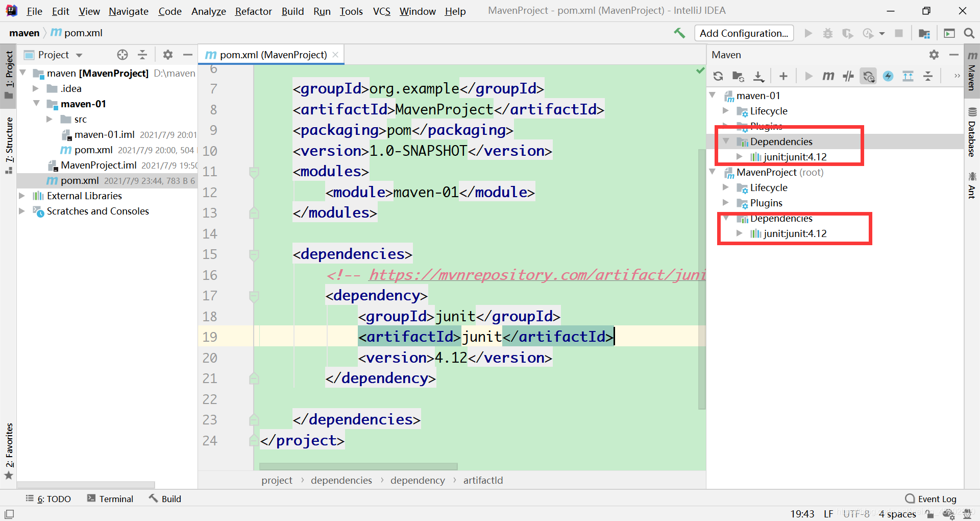
Task: Expand External Libraries node
Action: tap(21, 196)
